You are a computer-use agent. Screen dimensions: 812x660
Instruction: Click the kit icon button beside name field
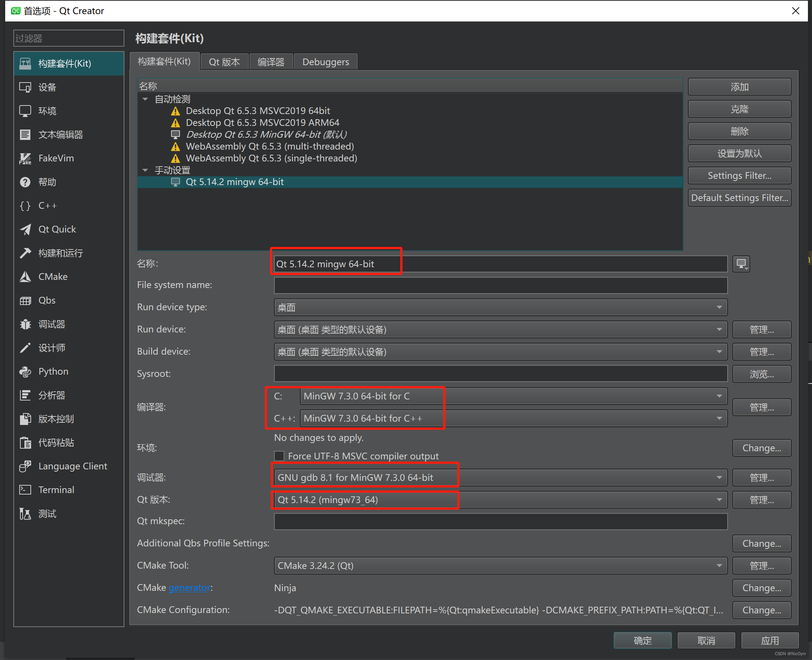(741, 264)
